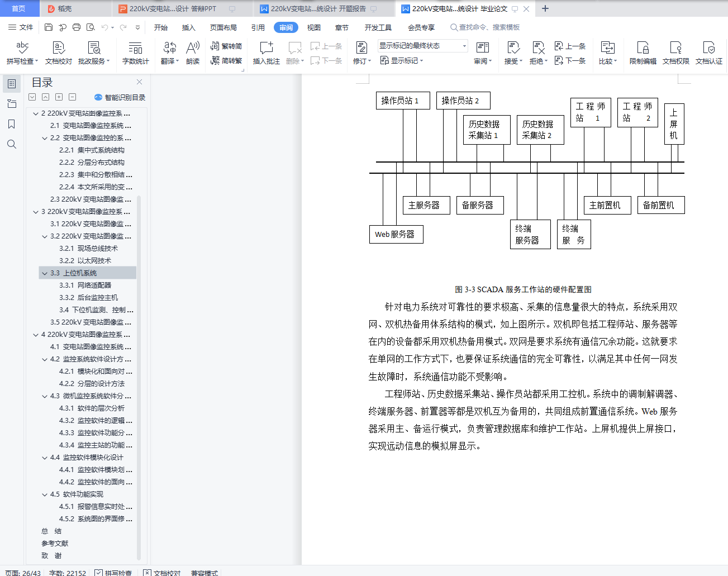Convert text using 繁转简
Viewport: 728px width, 576px height.
pos(226,46)
